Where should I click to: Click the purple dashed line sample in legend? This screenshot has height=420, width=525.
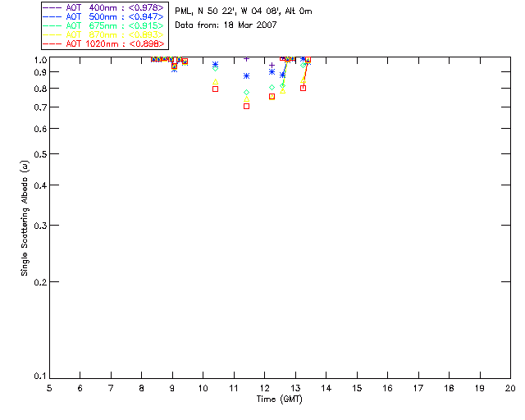coord(52,7)
